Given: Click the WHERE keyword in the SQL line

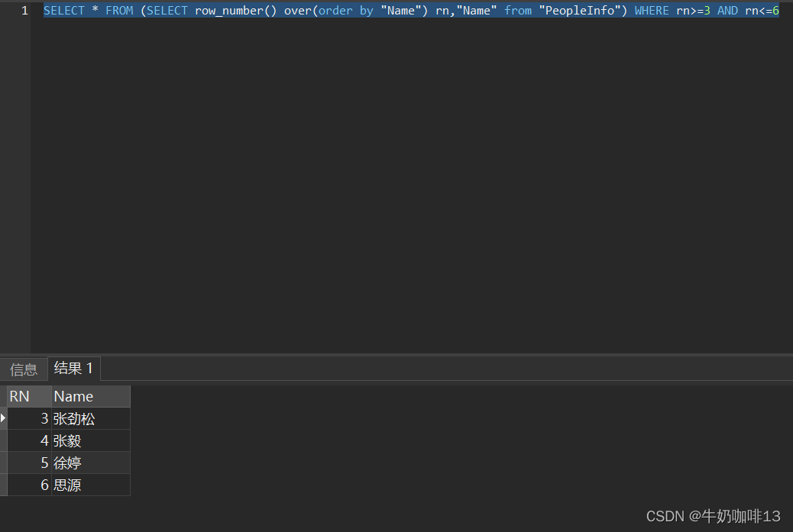Looking at the screenshot, I should tap(652, 10).
